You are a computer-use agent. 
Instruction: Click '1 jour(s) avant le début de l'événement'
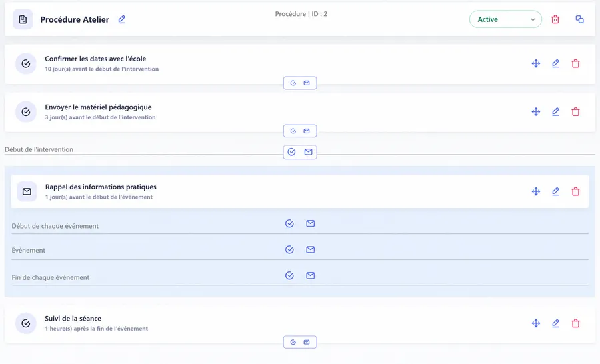coord(99,197)
